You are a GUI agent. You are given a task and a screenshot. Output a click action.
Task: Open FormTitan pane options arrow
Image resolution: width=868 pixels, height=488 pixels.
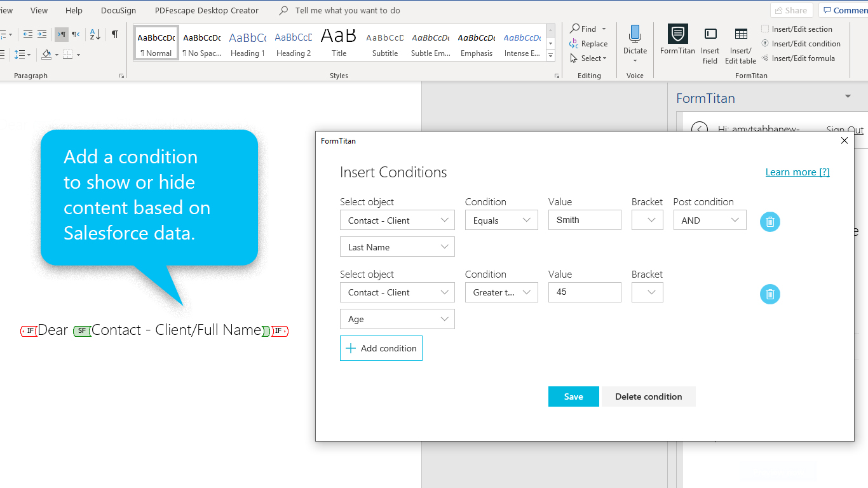tap(848, 97)
